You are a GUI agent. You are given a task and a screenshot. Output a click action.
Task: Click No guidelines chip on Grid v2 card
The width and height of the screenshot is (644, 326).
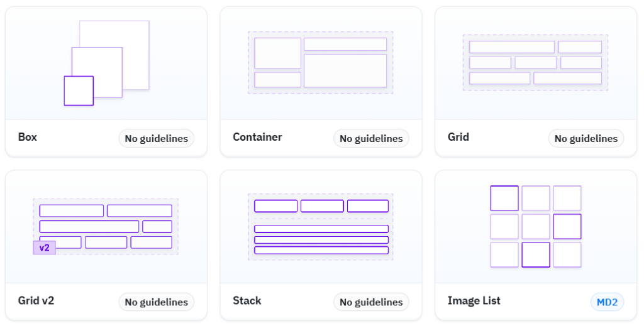(x=157, y=302)
